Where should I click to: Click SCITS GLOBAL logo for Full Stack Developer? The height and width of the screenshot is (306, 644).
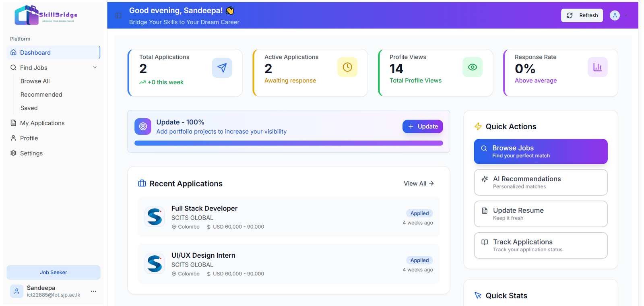(155, 217)
